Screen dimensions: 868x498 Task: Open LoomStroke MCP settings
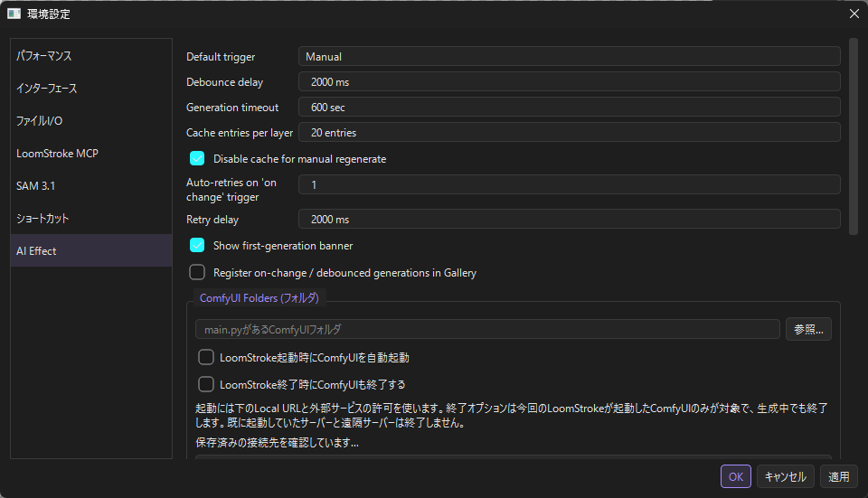(91, 154)
